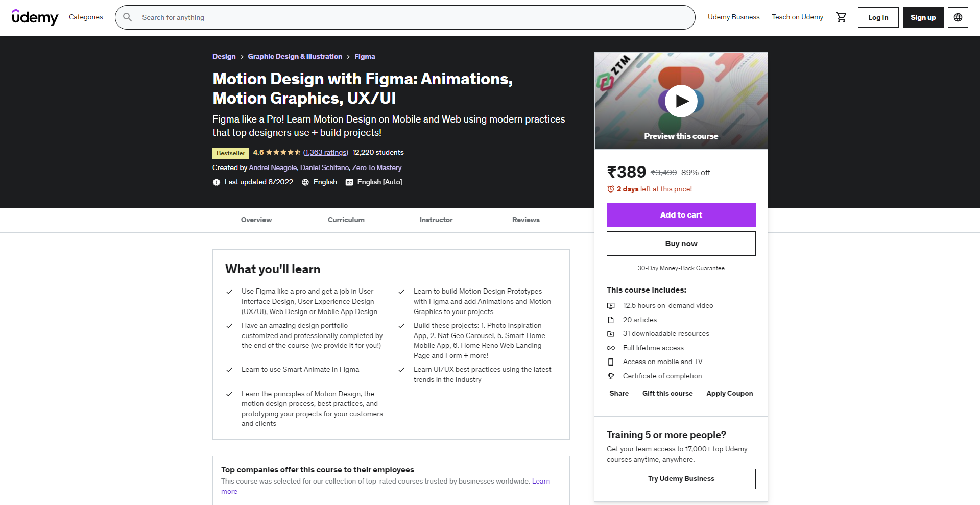Click the trophy icon beside Certificate of completion
This screenshot has width=980, height=505.
pyautogui.click(x=611, y=376)
